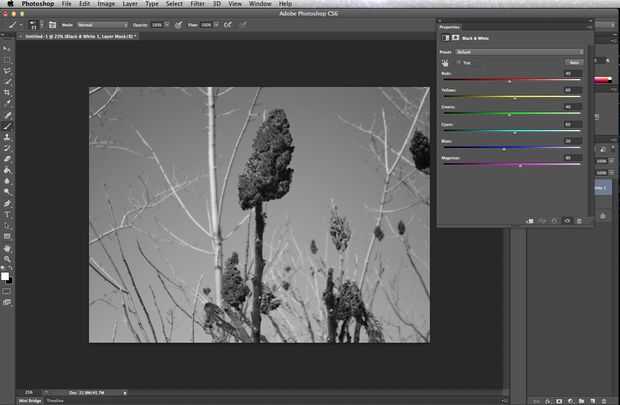
Task: Click the Blues slider handle
Action: click(504, 149)
